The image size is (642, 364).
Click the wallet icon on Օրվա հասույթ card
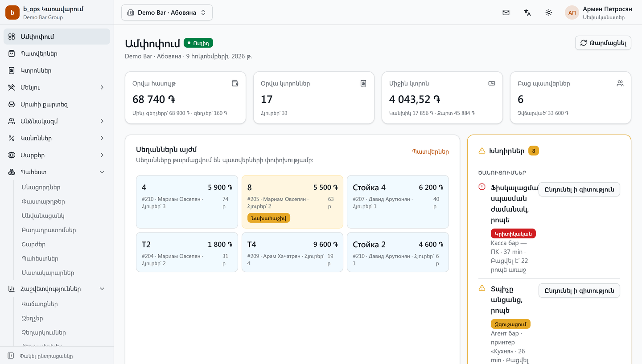(235, 83)
